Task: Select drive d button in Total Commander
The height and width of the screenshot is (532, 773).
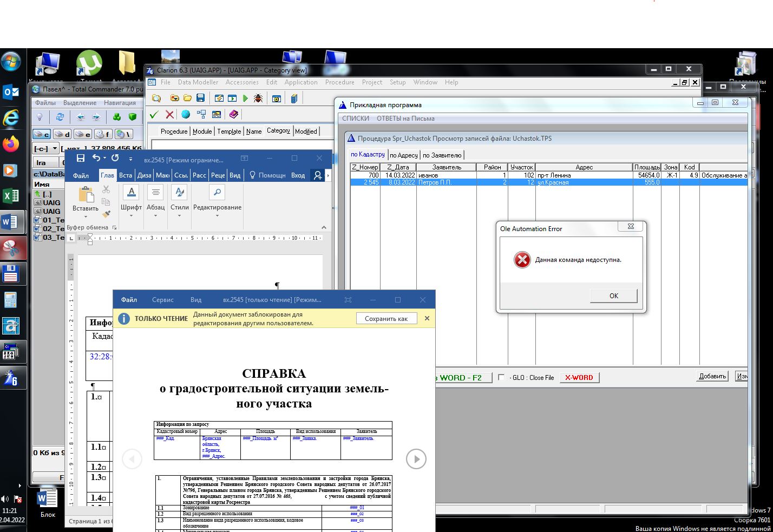Action: click(61, 134)
